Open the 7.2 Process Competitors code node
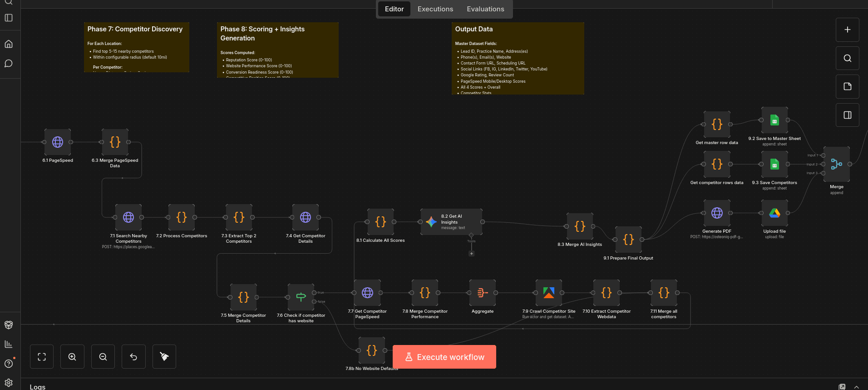The width and height of the screenshot is (868, 390). point(182,217)
